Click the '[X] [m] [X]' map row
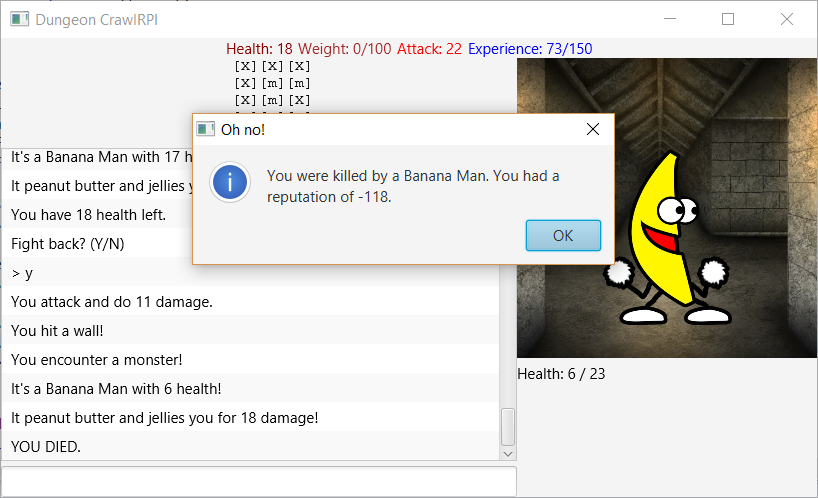The image size is (818, 498). (272, 100)
